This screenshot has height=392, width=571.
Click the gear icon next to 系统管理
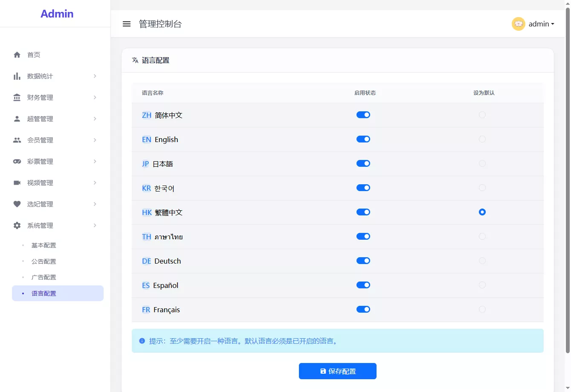coord(17,225)
